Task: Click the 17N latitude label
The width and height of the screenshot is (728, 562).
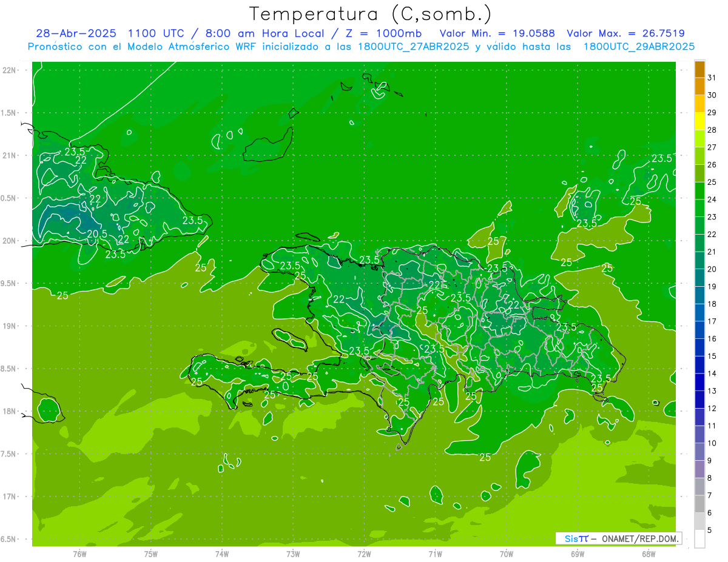Action: pyautogui.click(x=10, y=497)
